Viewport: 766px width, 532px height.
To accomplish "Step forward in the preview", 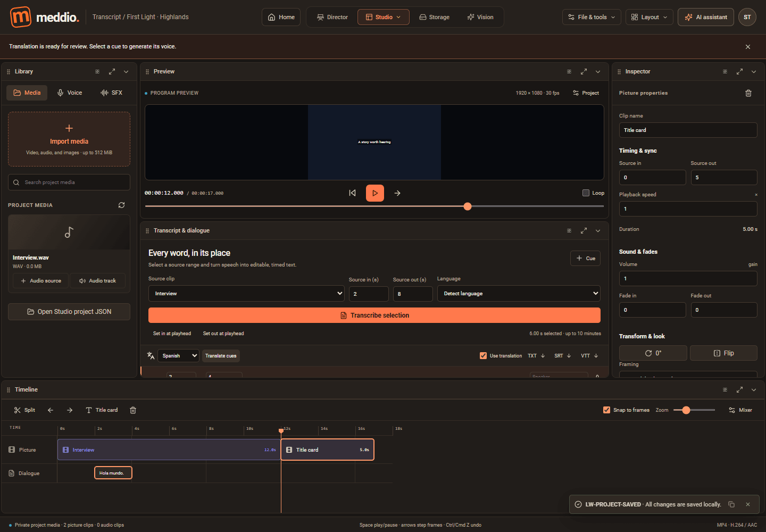I will [x=397, y=193].
